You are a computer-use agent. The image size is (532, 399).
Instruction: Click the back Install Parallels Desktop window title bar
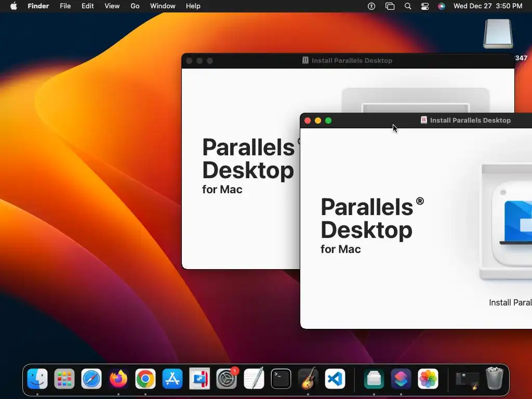pos(348,61)
